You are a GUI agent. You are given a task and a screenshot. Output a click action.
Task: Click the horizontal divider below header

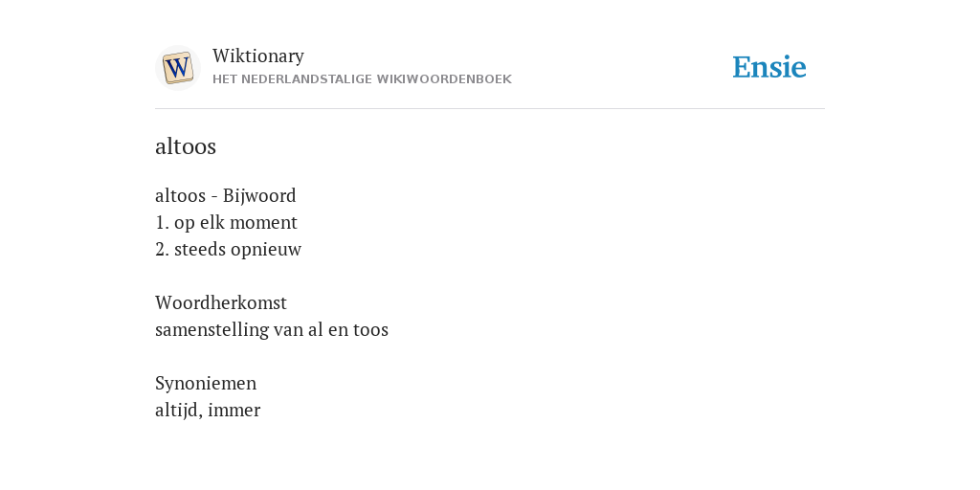pyautogui.click(x=490, y=109)
